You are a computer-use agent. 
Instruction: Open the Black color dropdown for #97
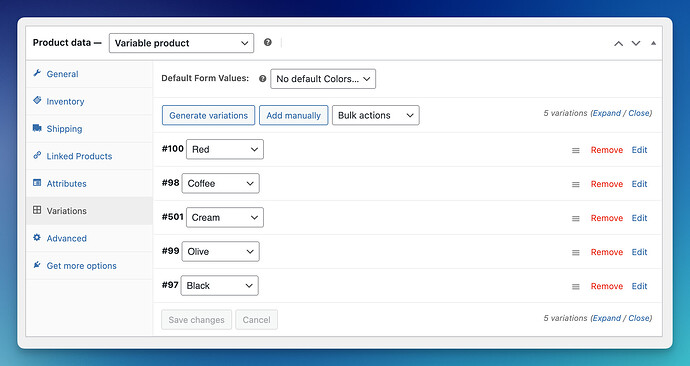pos(220,285)
